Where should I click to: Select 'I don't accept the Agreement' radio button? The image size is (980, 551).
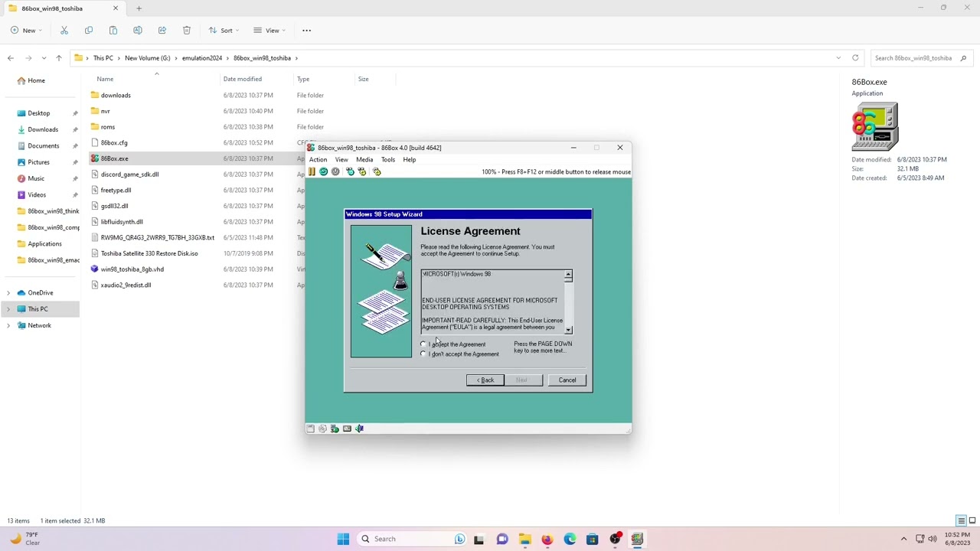(424, 354)
